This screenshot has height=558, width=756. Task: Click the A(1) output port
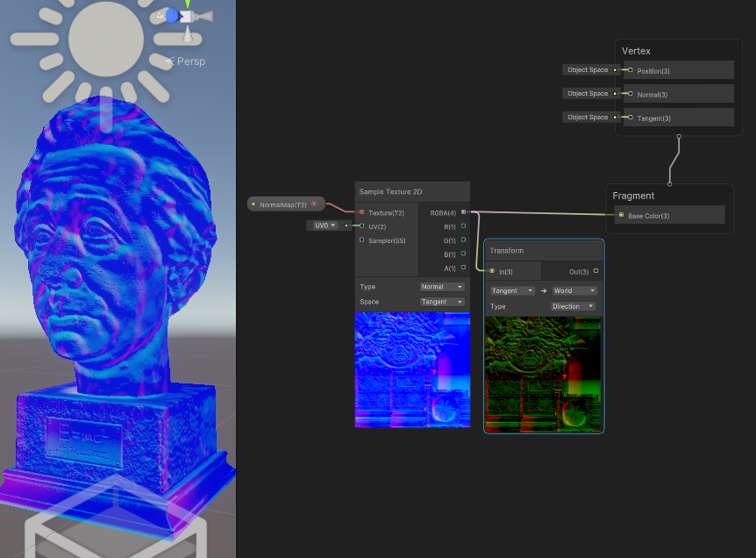463,268
